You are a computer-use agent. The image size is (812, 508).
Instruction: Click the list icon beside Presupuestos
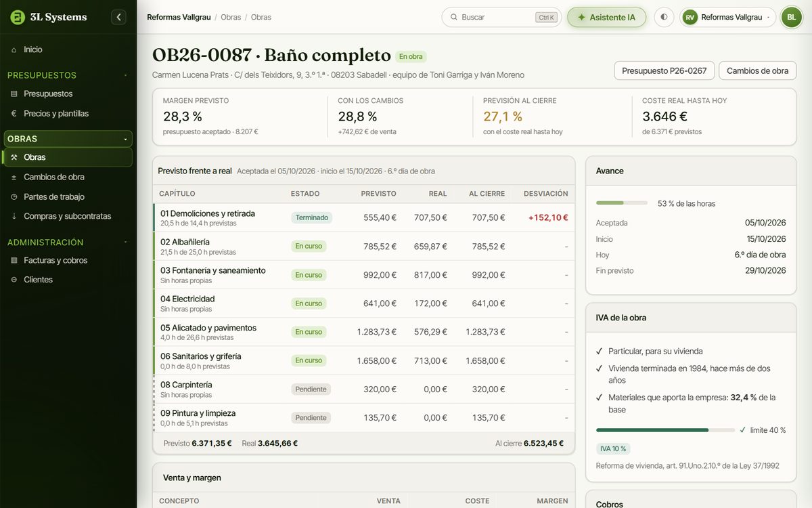pos(14,93)
